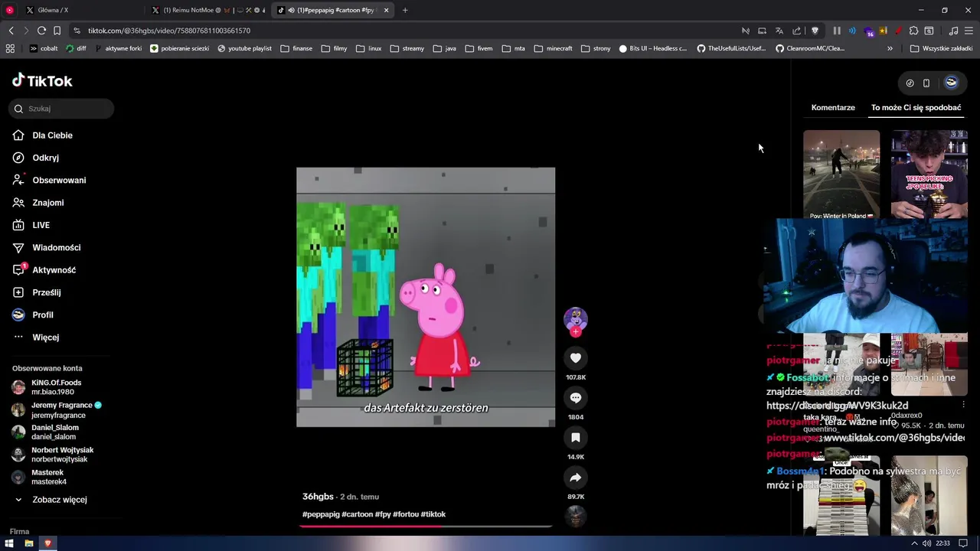Open Windows Start menu

pyautogui.click(x=9, y=543)
